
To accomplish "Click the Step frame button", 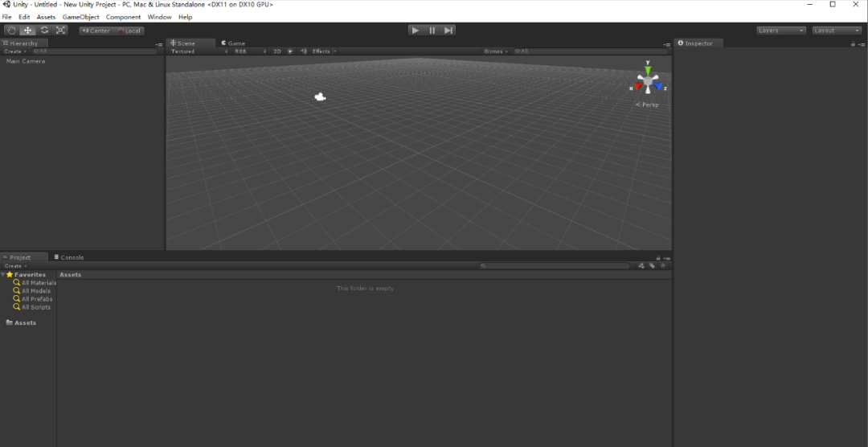I will click(x=448, y=31).
